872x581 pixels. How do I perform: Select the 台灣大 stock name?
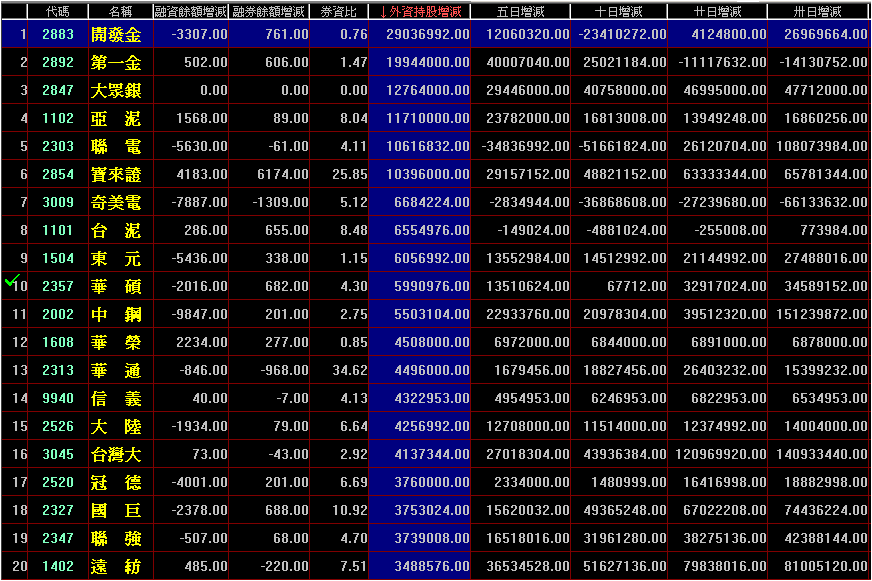pos(116,455)
